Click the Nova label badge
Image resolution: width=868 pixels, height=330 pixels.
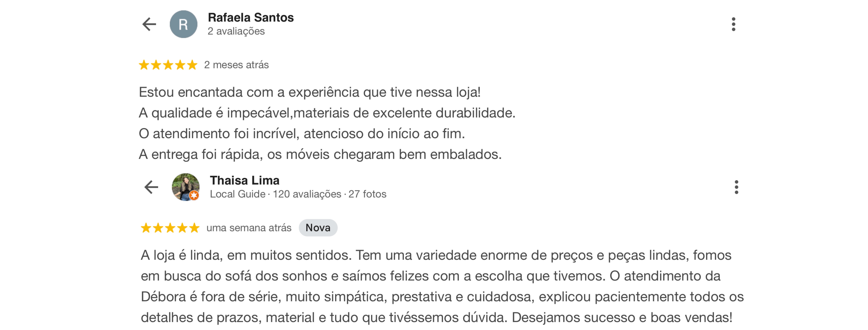click(x=318, y=228)
